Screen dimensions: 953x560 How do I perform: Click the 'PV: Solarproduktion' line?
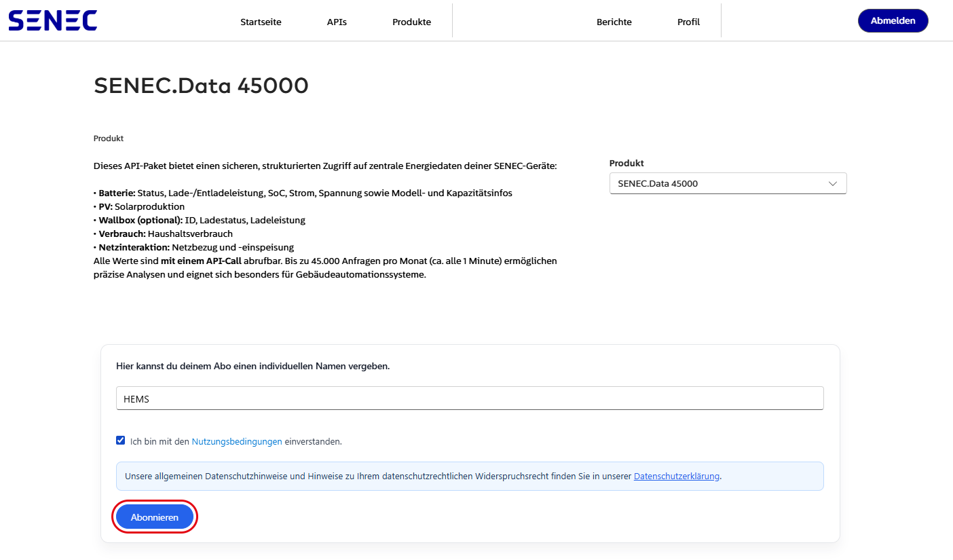(x=139, y=206)
